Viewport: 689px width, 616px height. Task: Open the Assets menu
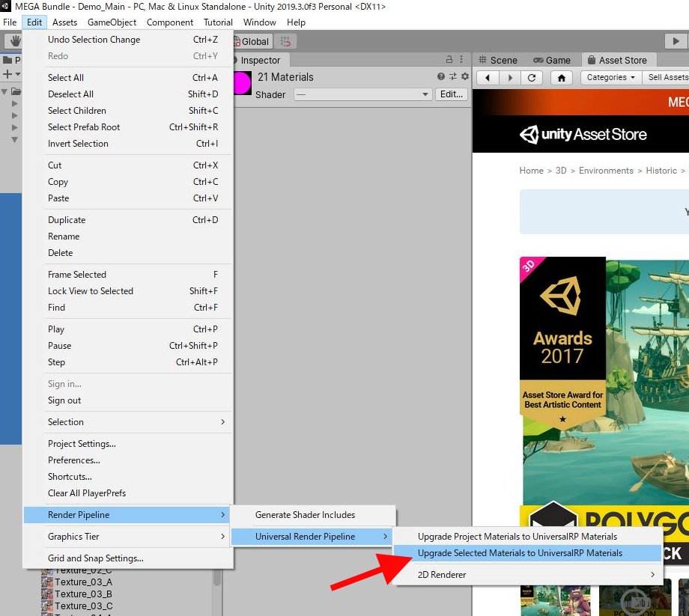pyautogui.click(x=64, y=22)
